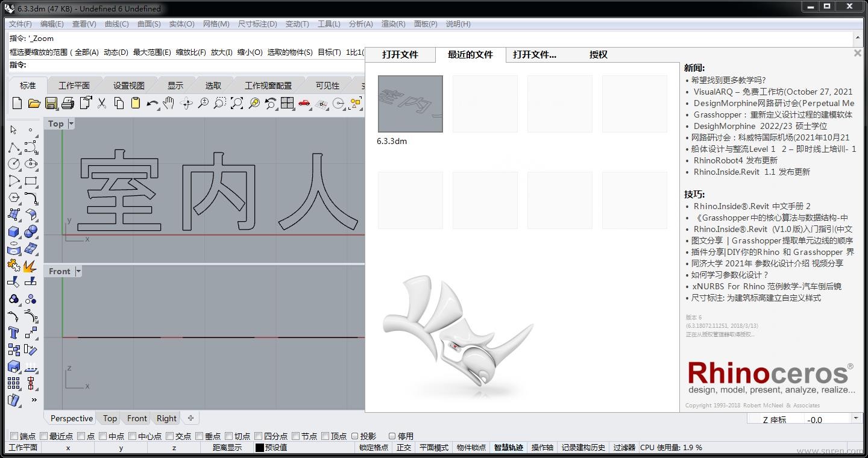
Task: Select the Pan hand tool
Action: pos(169,104)
